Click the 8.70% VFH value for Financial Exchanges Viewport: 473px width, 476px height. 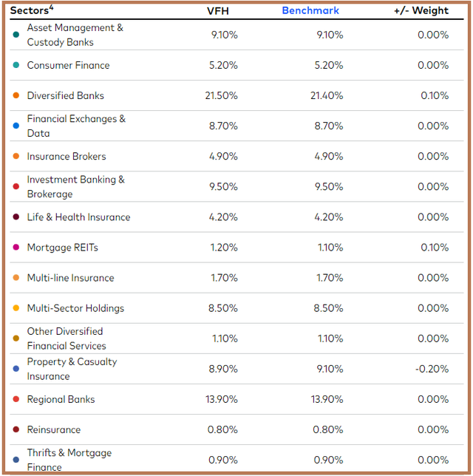223,126
